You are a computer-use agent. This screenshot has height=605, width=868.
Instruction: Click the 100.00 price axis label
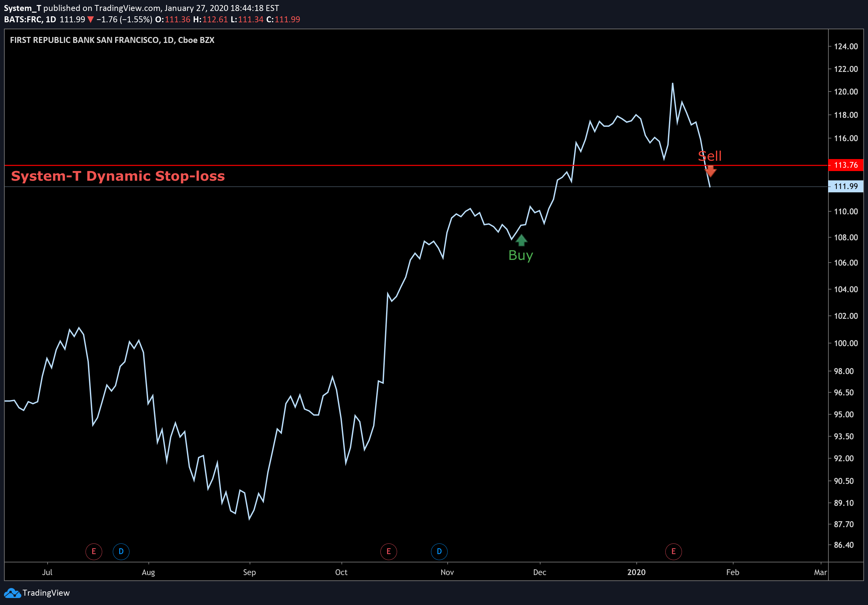tap(846, 343)
